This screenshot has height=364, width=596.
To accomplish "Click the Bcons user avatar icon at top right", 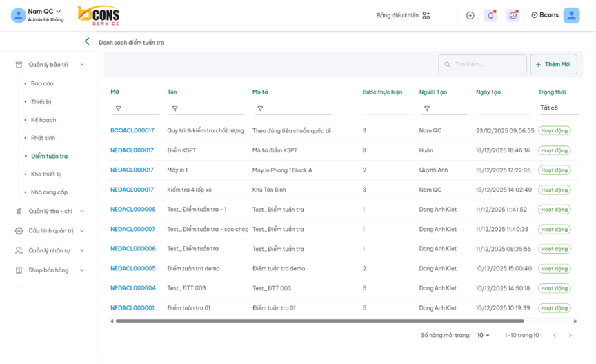I will [571, 15].
